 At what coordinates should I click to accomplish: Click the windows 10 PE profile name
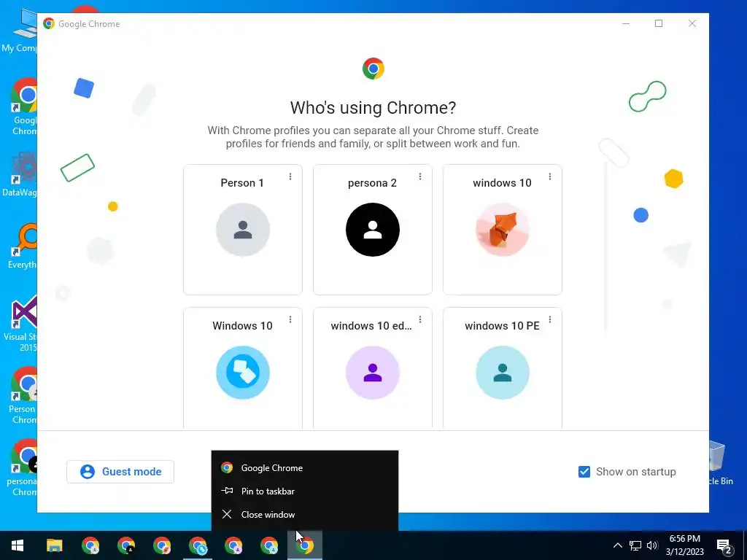click(502, 326)
